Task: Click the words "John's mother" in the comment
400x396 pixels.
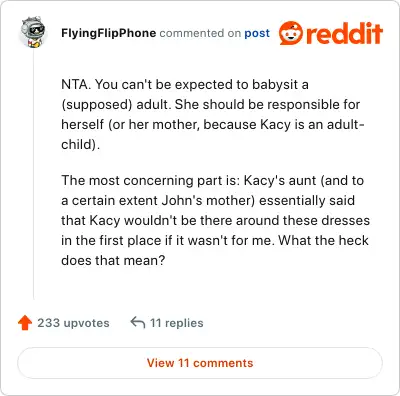Action: tap(206, 201)
